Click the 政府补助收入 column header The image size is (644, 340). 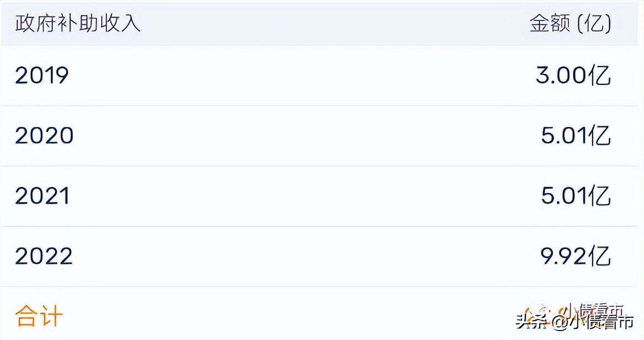78,24
